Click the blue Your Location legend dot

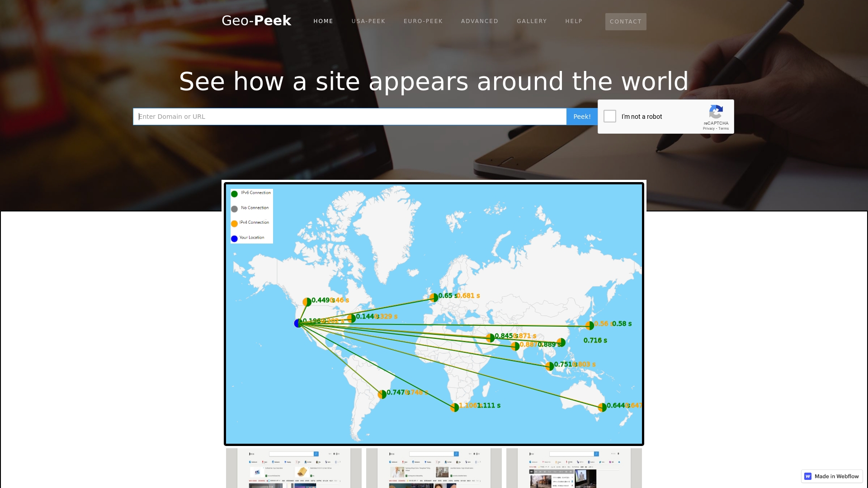[234, 239]
